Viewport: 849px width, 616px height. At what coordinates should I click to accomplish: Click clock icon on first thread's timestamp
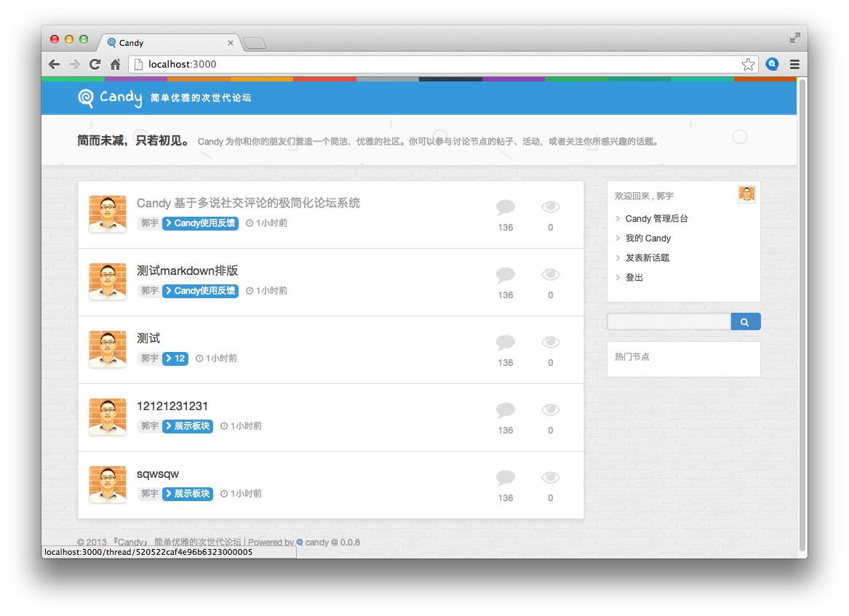[250, 223]
